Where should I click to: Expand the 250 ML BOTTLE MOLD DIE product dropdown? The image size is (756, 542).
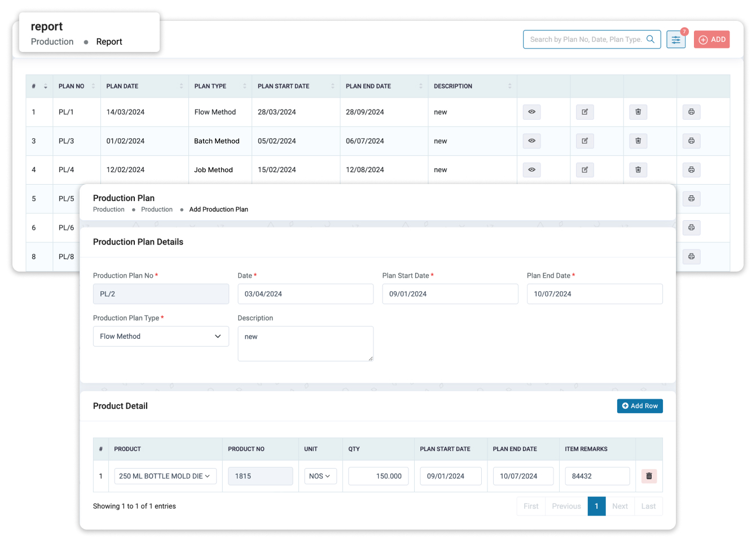pos(165,476)
